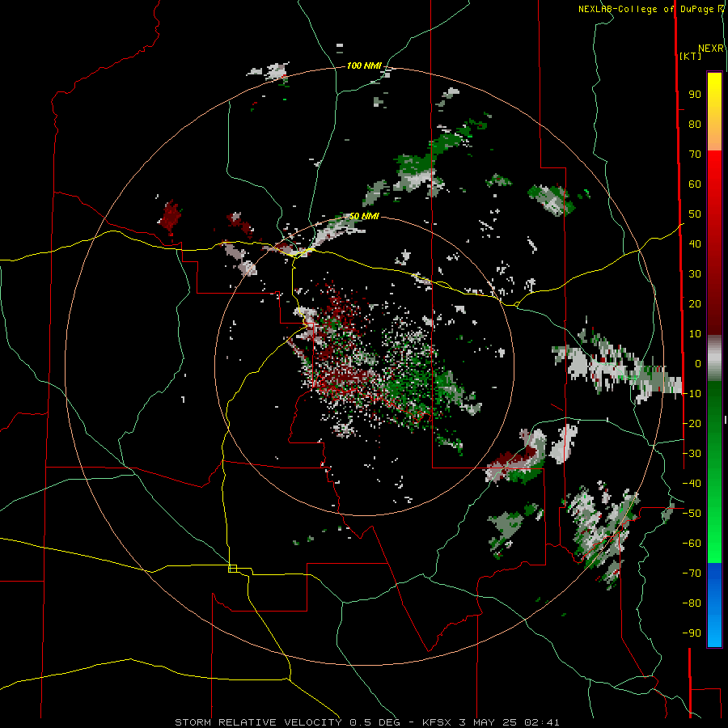This screenshot has width=728, height=728.
Task: Click the 50 NMI range ring label
Action: click(364, 216)
